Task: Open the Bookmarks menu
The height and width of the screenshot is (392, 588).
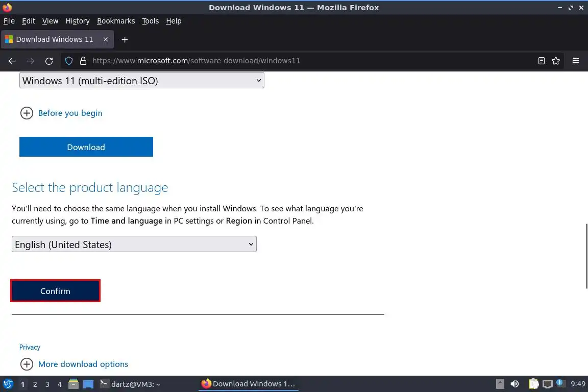Action: point(116,21)
